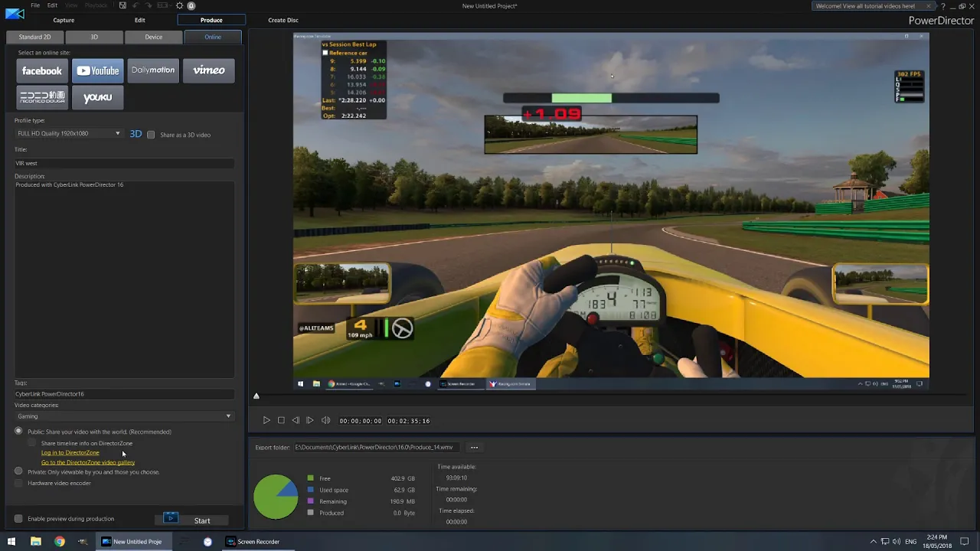Screen dimensions: 980x551
Task: Open Profile type quality dropdown
Action: point(68,133)
